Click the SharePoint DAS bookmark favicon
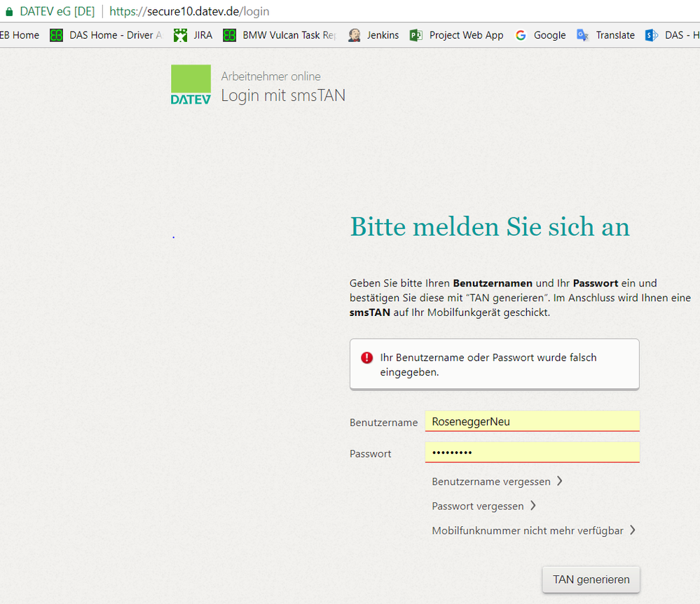Image resolution: width=700 pixels, height=604 pixels. coord(652,35)
